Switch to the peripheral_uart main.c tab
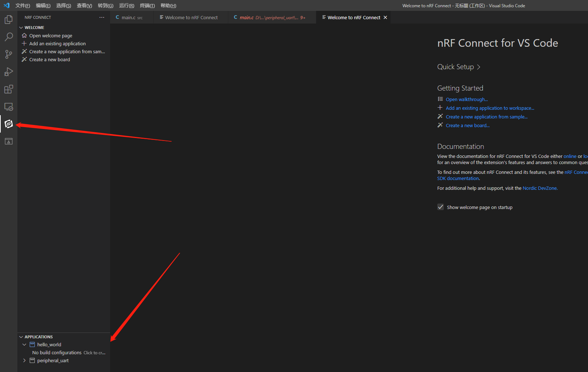Viewport: 588px width, 372px height. pos(272,17)
